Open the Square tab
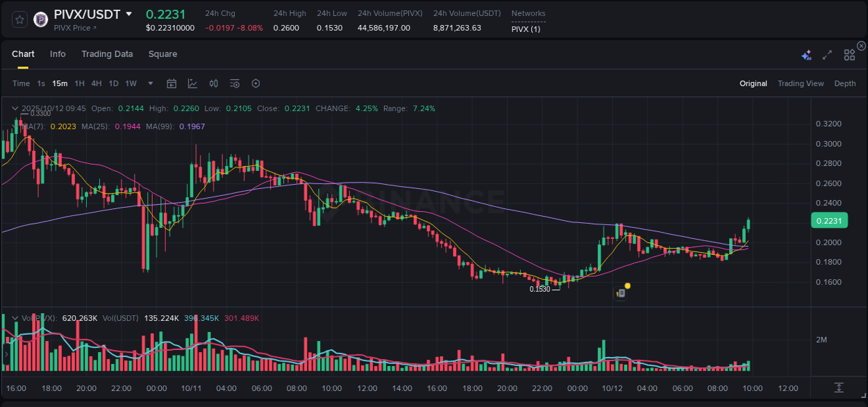Image resolution: width=868 pixels, height=407 pixels. point(162,53)
